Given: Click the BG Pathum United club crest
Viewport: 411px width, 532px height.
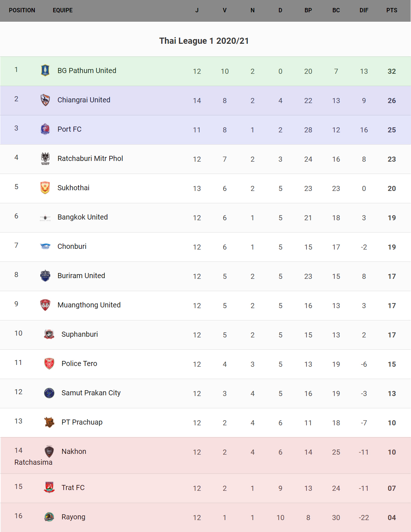Looking at the screenshot, I should point(45,70).
